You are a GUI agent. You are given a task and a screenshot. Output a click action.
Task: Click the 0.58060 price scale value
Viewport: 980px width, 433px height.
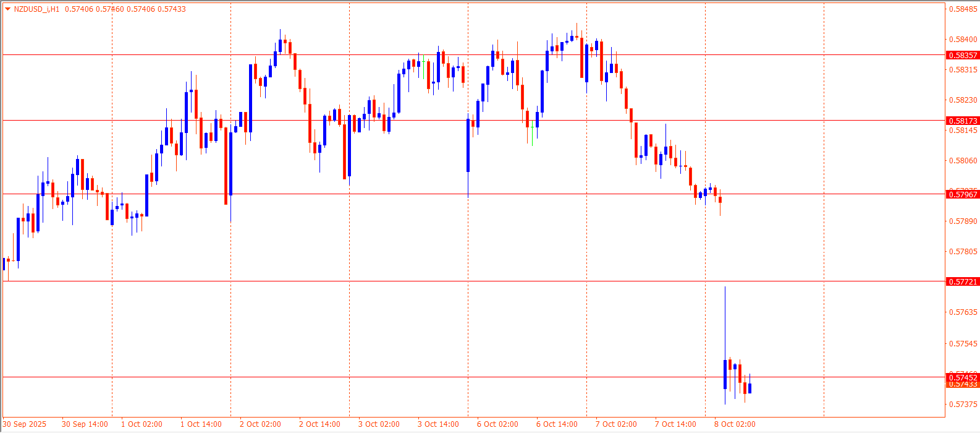(x=963, y=161)
